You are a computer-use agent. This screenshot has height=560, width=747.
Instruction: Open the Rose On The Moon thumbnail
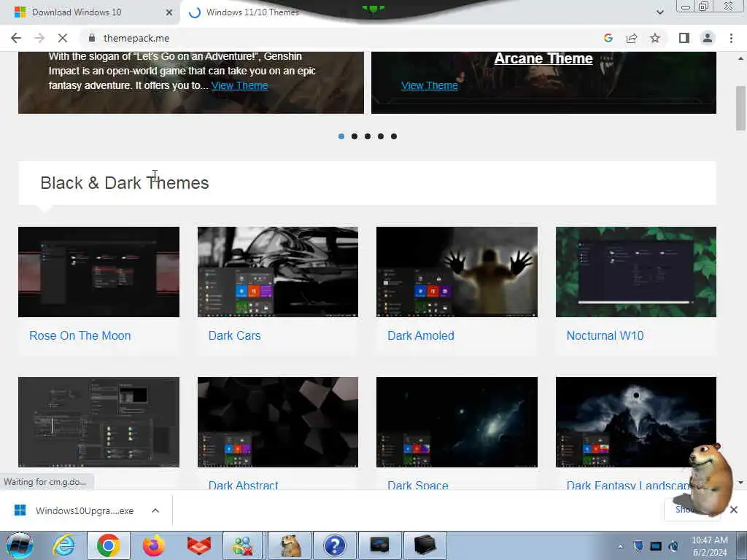tap(98, 272)
